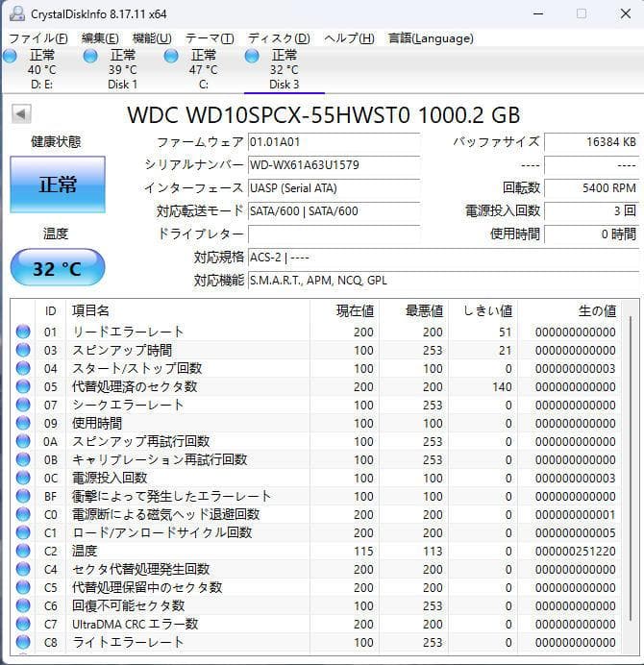Click status orb for ID C7 UltraDMA CRC
The width and height of the screenshot is (644, 665).
[x=23, y=624]
